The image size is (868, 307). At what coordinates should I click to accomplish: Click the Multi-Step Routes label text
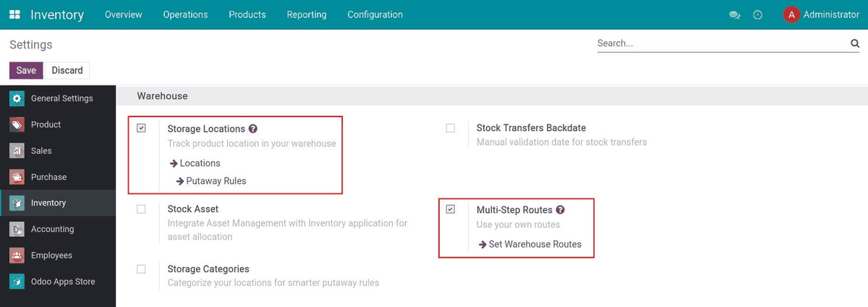click(514, 210)
